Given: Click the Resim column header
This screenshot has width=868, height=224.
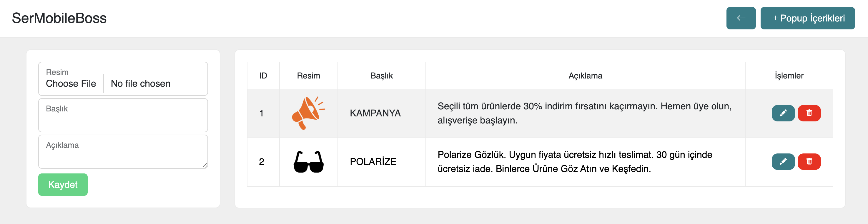Looking at the screenshot, I should click(308, 76).
